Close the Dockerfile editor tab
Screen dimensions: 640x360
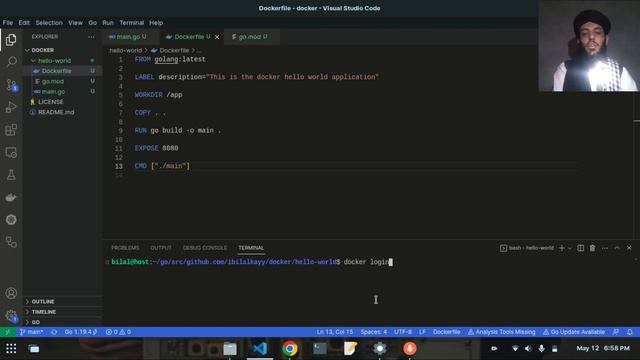coord(217,37)
